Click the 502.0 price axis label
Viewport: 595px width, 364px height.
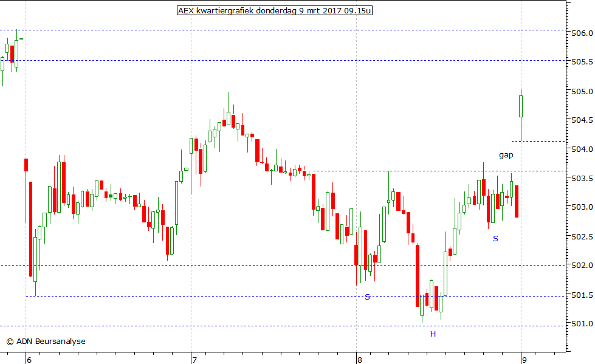tap(582, 266)
